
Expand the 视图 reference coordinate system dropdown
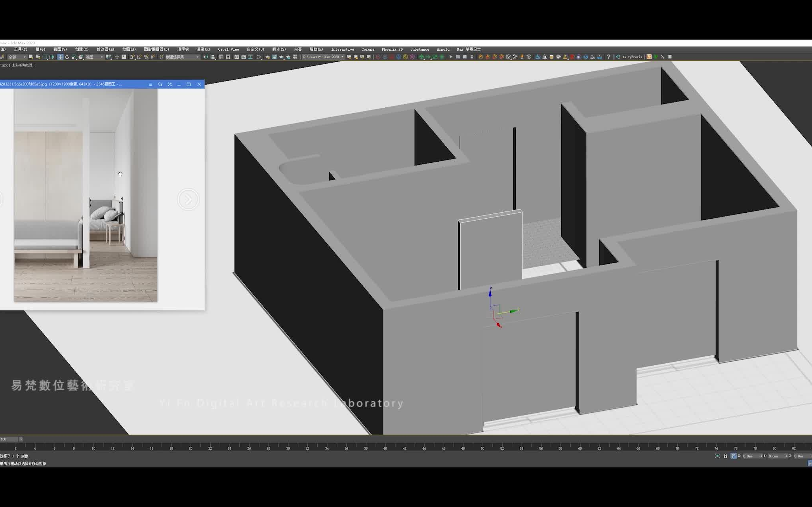coord(95,57)
